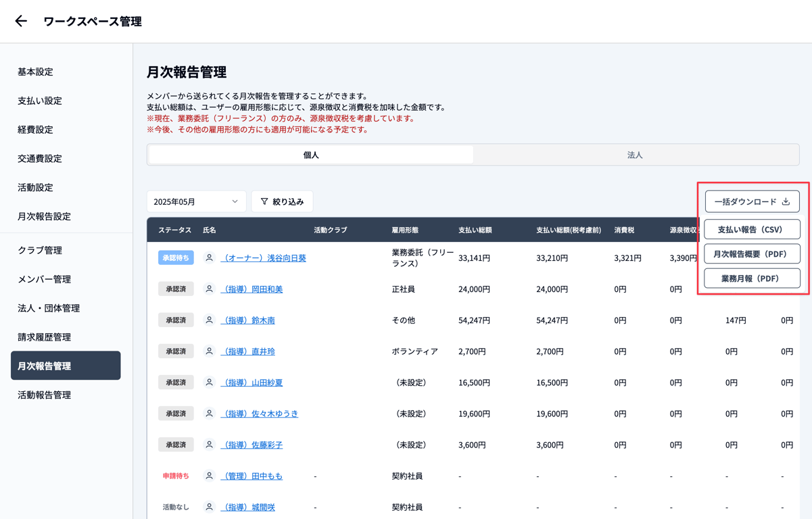Click the funnel filter icon

[264, 201]
